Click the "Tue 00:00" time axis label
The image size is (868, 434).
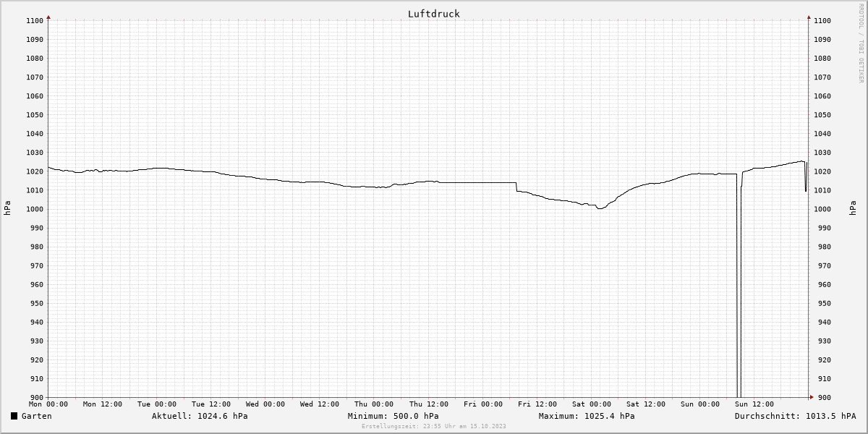157,404
